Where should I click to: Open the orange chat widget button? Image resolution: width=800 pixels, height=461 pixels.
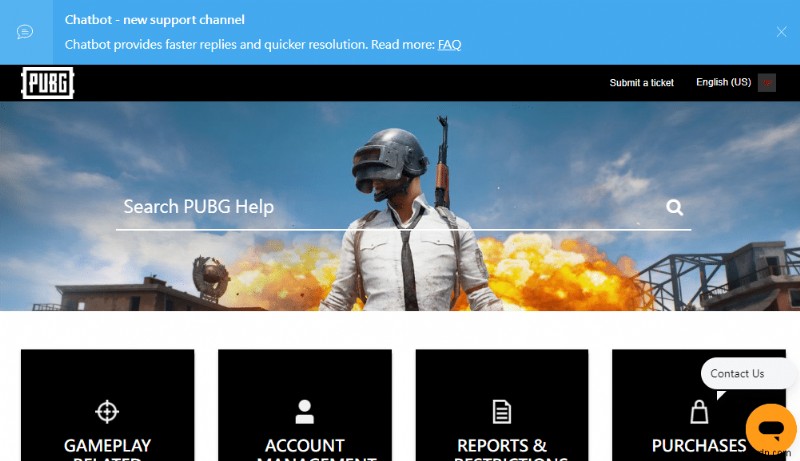click(771, 429)
